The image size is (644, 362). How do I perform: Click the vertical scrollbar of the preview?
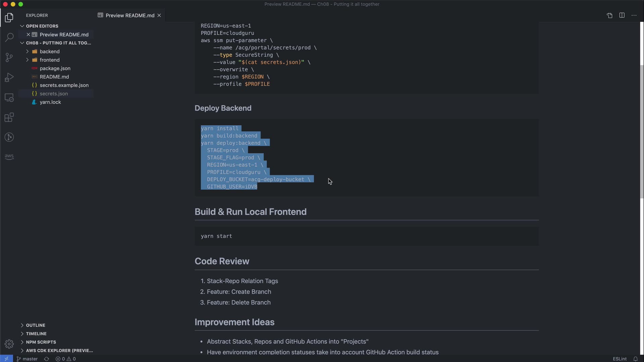[x=642, y=131]
